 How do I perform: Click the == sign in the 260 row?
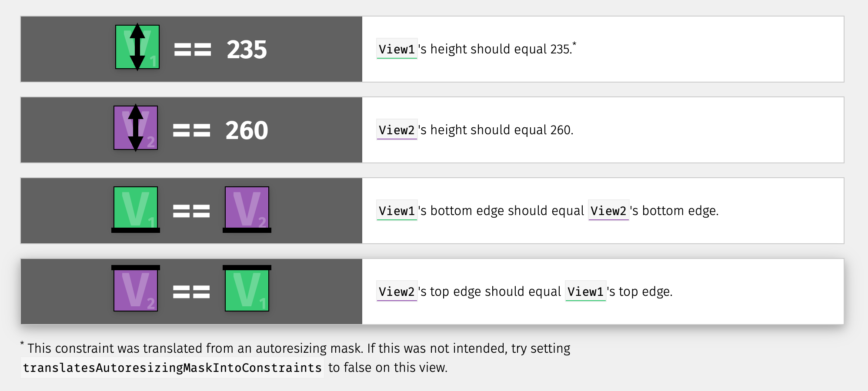click(x=191, y=130)
